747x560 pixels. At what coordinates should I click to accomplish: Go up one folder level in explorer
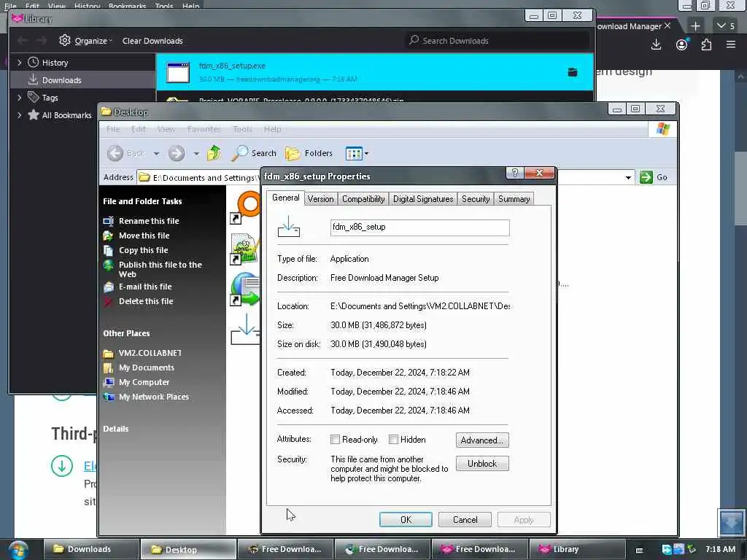pos(214,153)
